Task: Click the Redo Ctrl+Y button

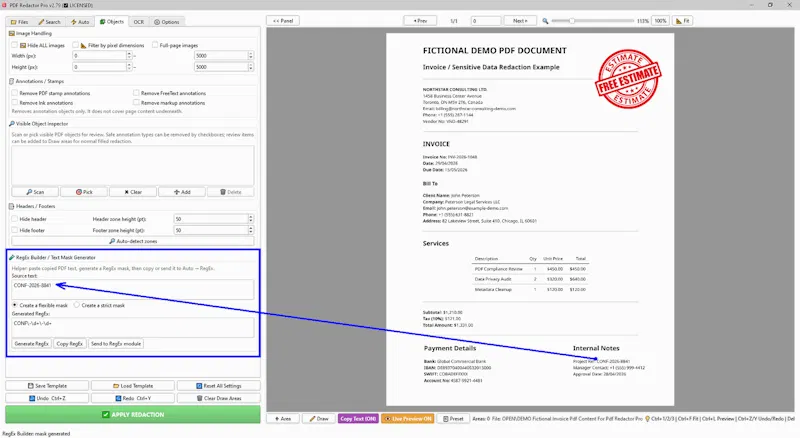Action: [133, 398]
